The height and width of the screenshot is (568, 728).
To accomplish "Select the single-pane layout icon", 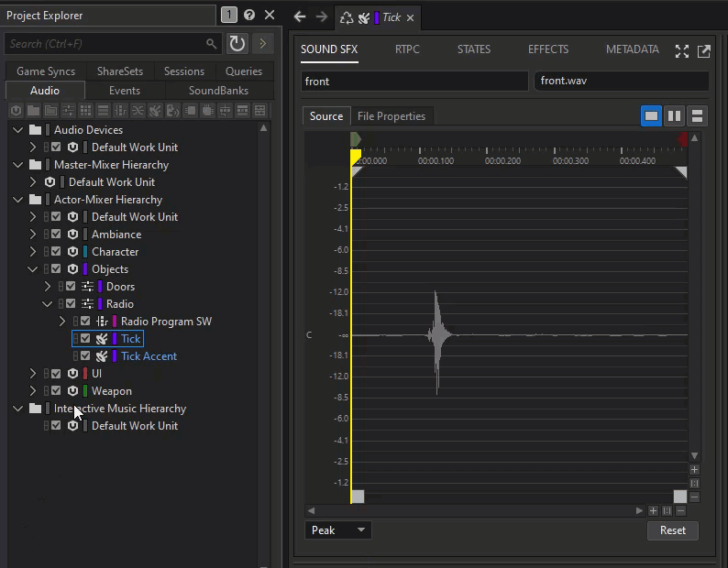I will [x=651, y=115].
